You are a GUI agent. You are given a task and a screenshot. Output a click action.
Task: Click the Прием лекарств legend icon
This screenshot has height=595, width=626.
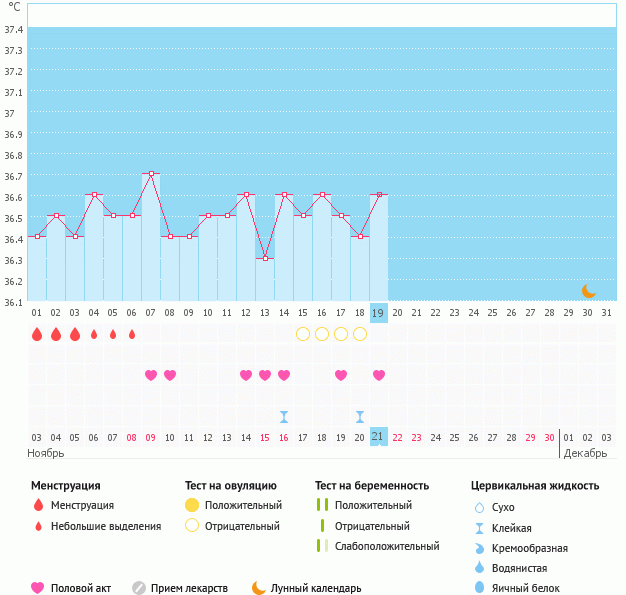[139, 588]
